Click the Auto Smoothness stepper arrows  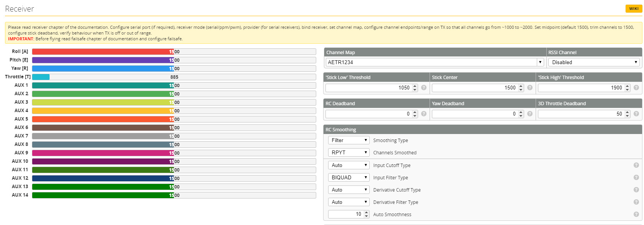coord(366,214)
